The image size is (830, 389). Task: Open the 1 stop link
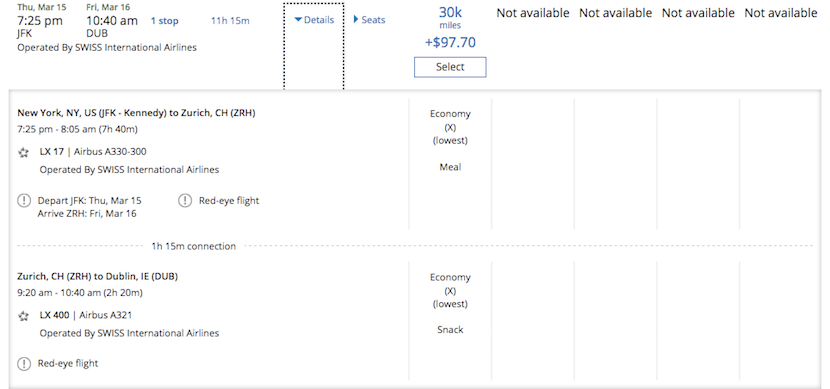click(x=165, y=21)
